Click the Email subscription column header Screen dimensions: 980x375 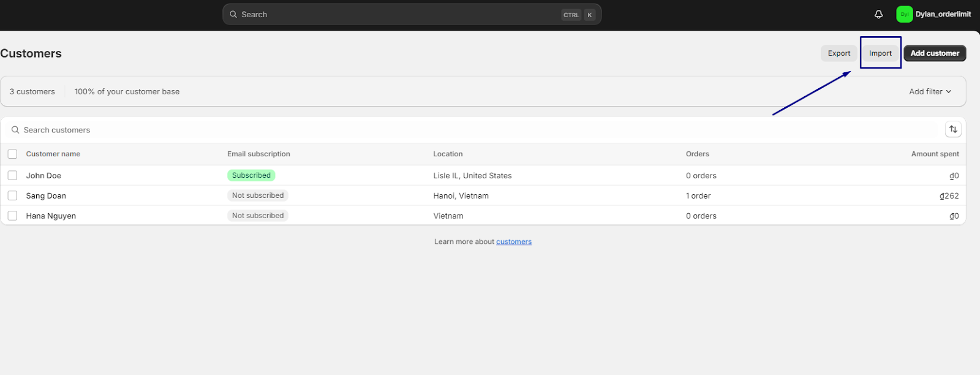click(258, 154)
